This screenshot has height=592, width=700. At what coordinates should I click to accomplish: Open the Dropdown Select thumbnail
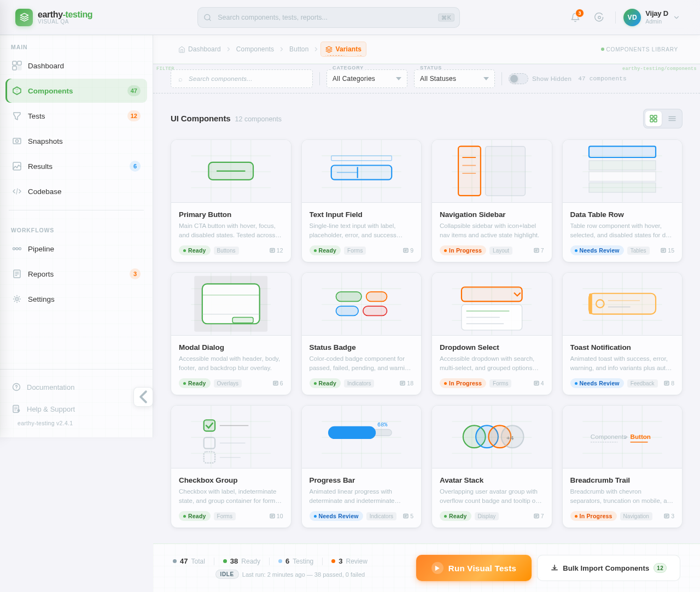(492, 304)
